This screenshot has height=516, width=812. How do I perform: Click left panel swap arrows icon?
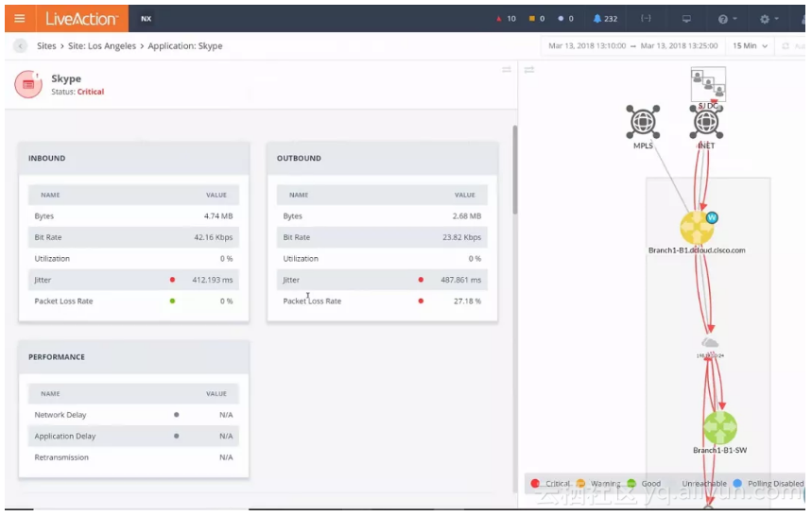[x=507, y=69]
